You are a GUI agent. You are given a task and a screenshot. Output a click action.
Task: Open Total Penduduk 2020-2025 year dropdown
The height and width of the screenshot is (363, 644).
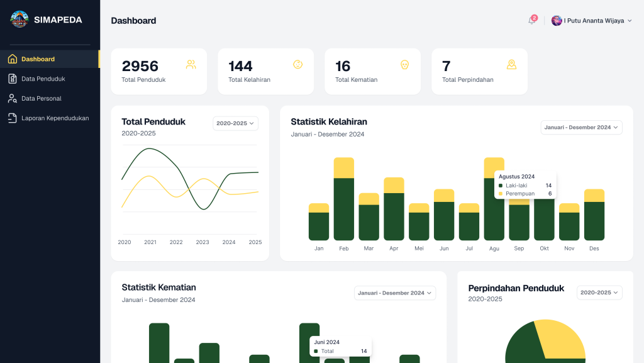tap(235, 123)
